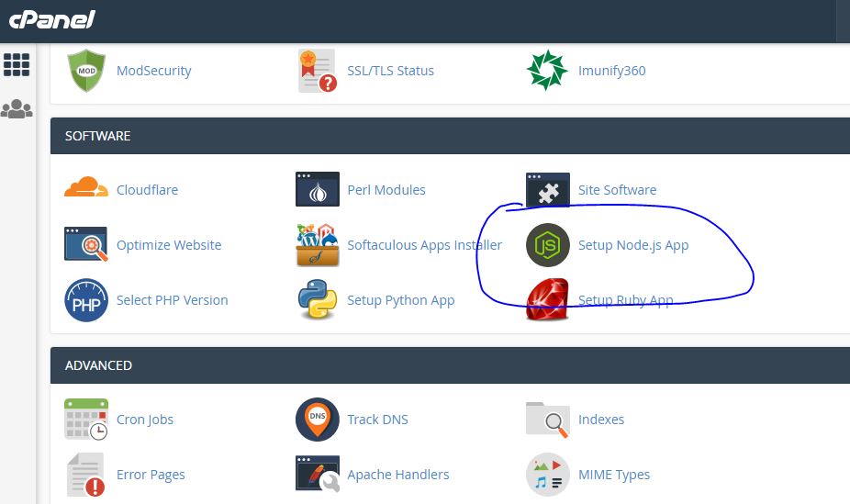
Task: Open the MIME Types link
Action: [614, 476]
